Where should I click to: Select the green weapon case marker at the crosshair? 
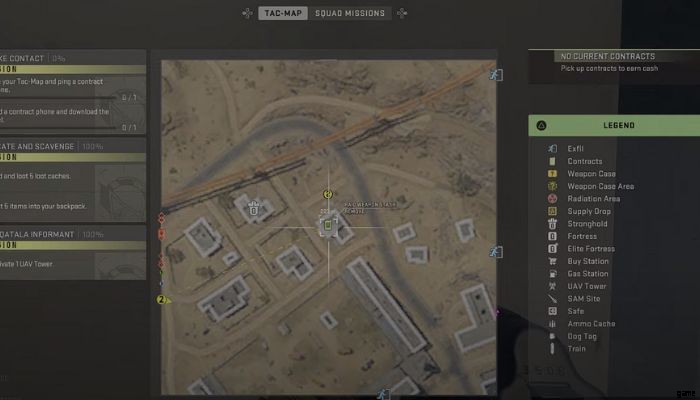(x=328, y=225)
